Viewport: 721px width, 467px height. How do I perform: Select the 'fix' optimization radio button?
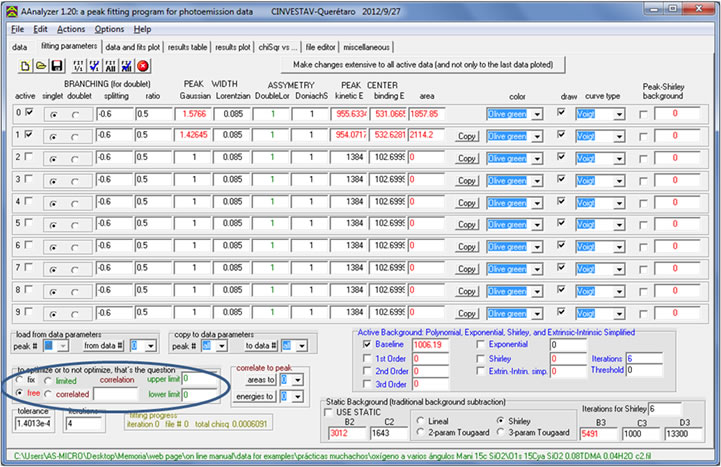[22, 381]
